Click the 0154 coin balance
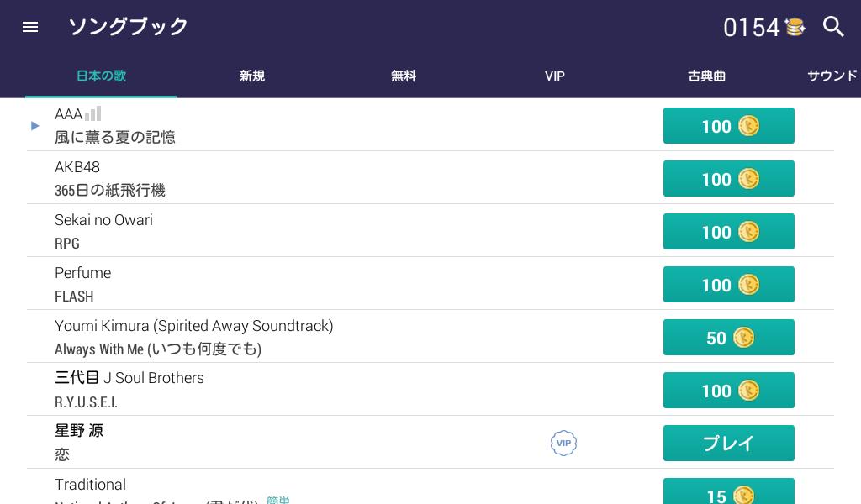 tap(751, 28)
